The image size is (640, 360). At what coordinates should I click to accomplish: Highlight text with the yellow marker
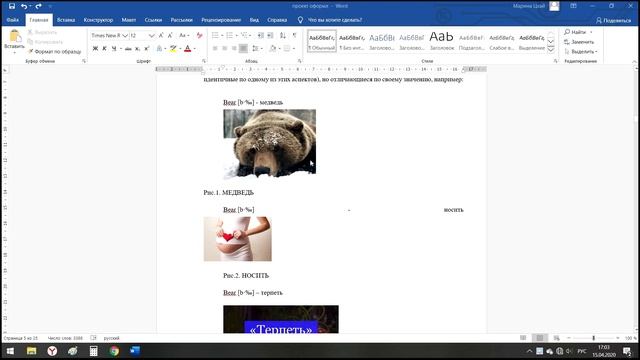[173, 49]
